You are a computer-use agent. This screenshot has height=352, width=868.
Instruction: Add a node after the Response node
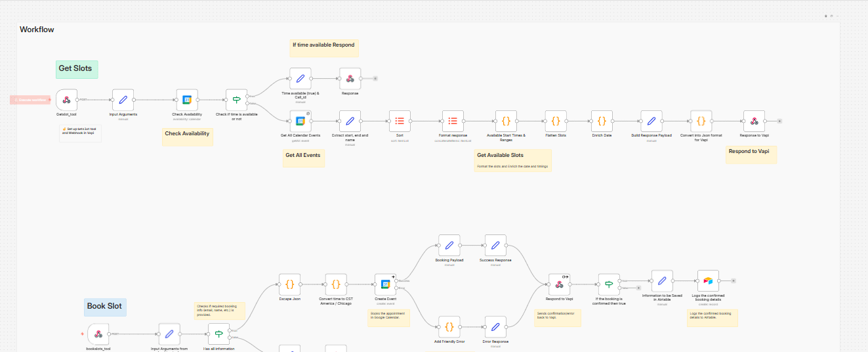(375, 79)
